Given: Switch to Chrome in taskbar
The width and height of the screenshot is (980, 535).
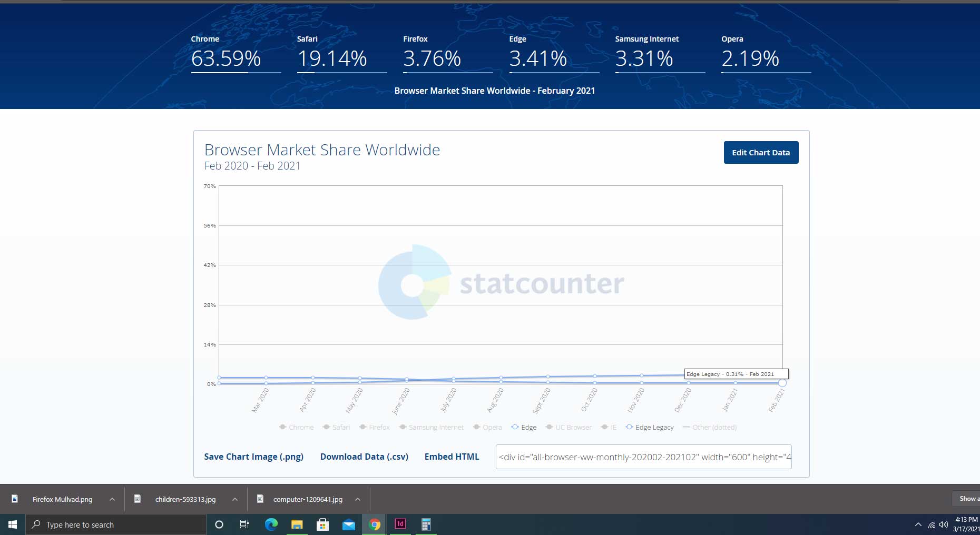Looking at the screenshot, I should (375, 524).
